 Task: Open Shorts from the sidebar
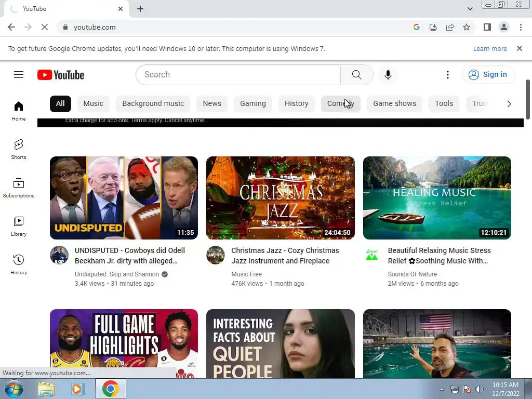coord(19,150)
